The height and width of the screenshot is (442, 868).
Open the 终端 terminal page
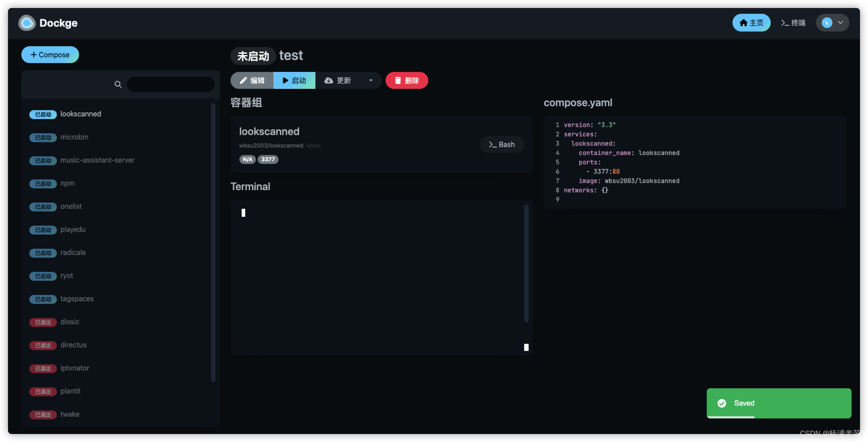click(x=793, y=23)
